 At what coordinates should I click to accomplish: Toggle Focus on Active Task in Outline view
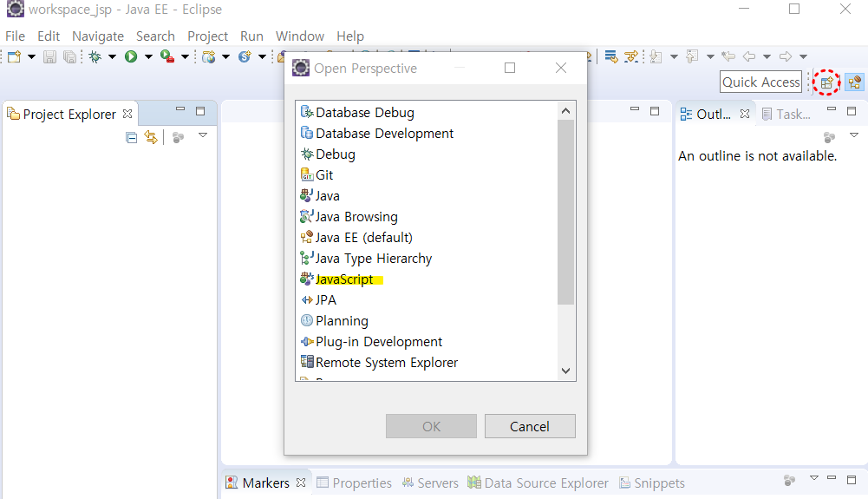829,137
